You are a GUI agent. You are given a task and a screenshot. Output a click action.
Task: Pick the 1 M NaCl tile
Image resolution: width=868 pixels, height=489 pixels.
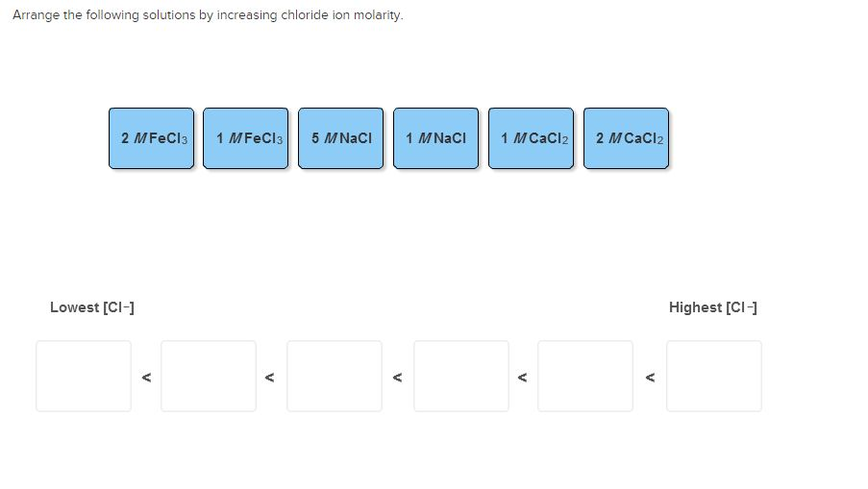point(436,138)
